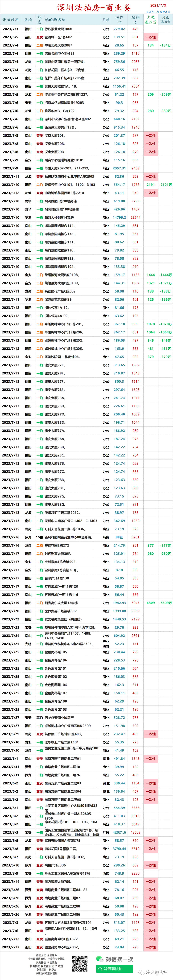Click the area value 14799.2
The height and width of the screenshot is (980, 173).
pyautogui.click(x=119, y=218)
